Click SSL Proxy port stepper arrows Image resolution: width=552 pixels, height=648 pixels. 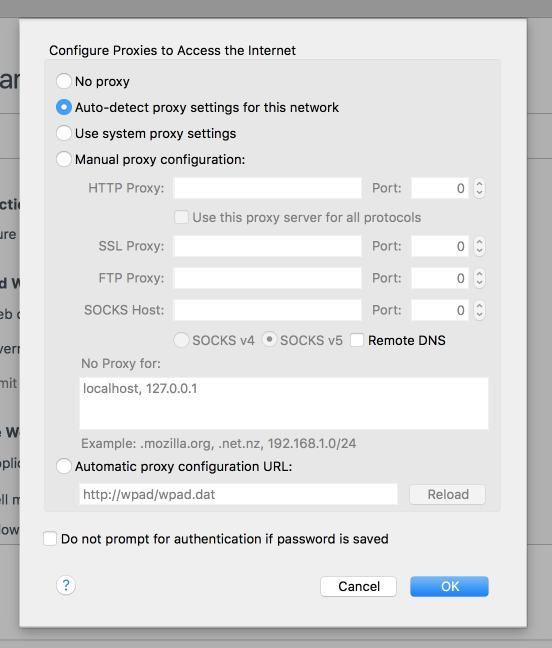pyautogui.click(x=479, y=246)
